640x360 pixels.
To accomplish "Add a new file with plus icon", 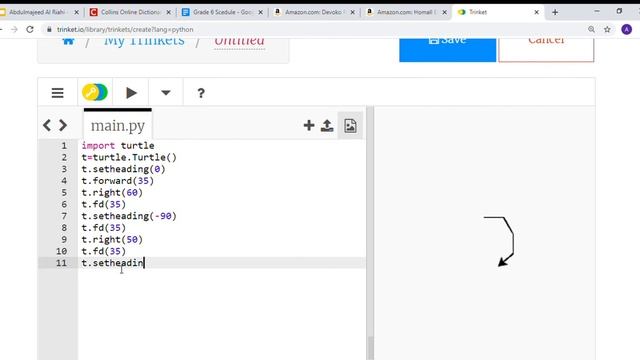I will coord(309,125).
